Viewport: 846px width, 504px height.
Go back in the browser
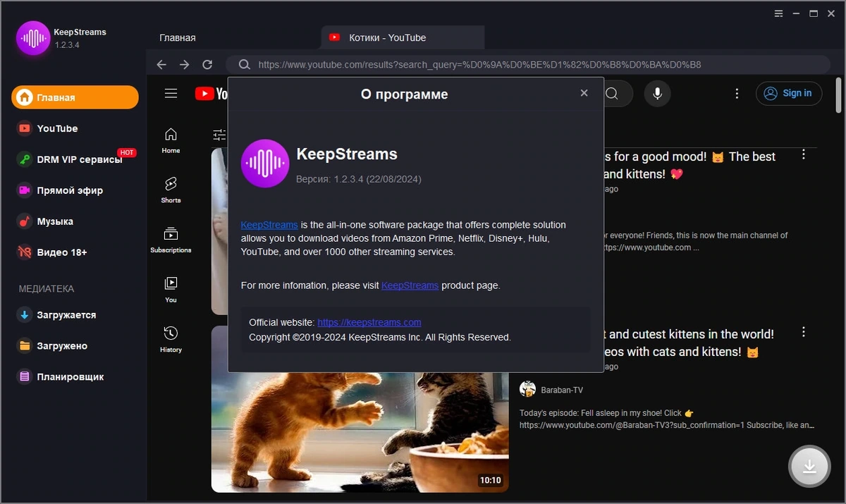(x=161, y=64)
